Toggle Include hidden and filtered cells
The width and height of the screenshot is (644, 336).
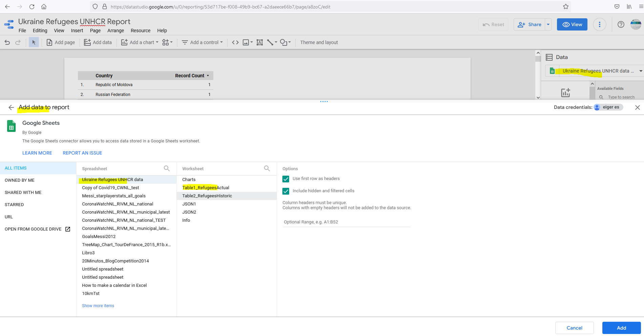286,191
